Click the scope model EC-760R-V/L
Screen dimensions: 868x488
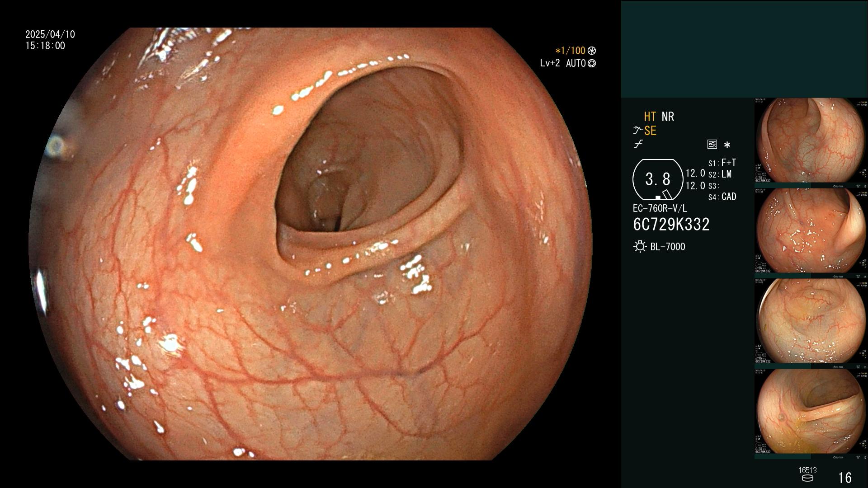[660, 209]
